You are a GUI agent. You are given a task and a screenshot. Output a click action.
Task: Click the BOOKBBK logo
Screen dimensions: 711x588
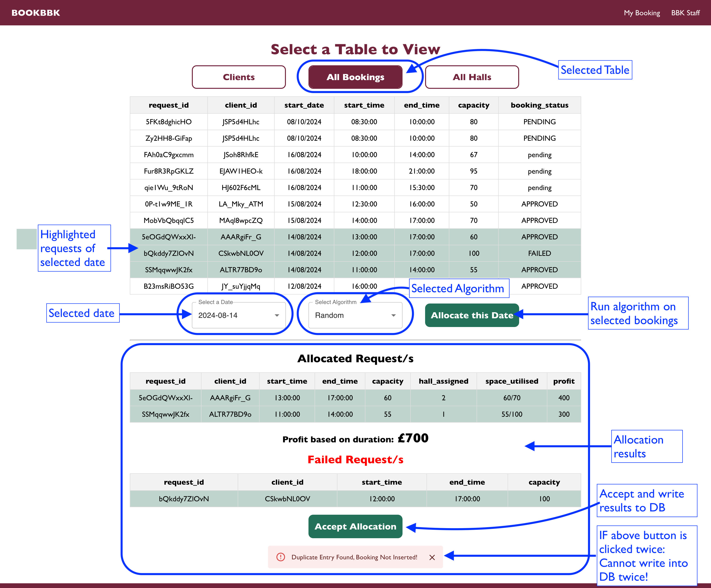coord(36,13)
